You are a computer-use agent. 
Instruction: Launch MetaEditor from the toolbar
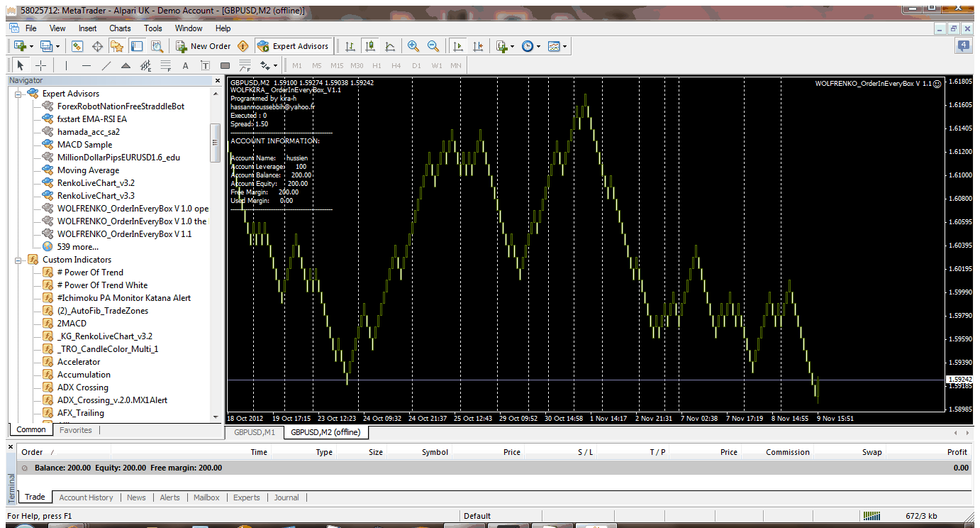(243, 46)
